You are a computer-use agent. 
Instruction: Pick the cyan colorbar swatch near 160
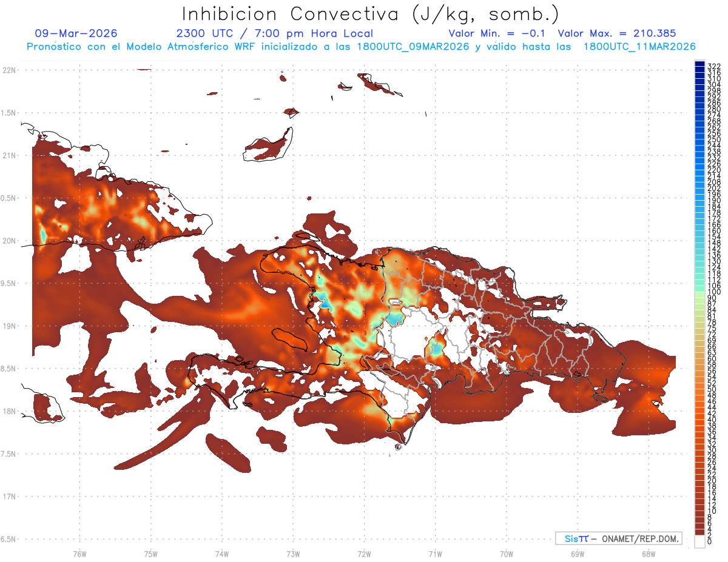tap(699, 231)
